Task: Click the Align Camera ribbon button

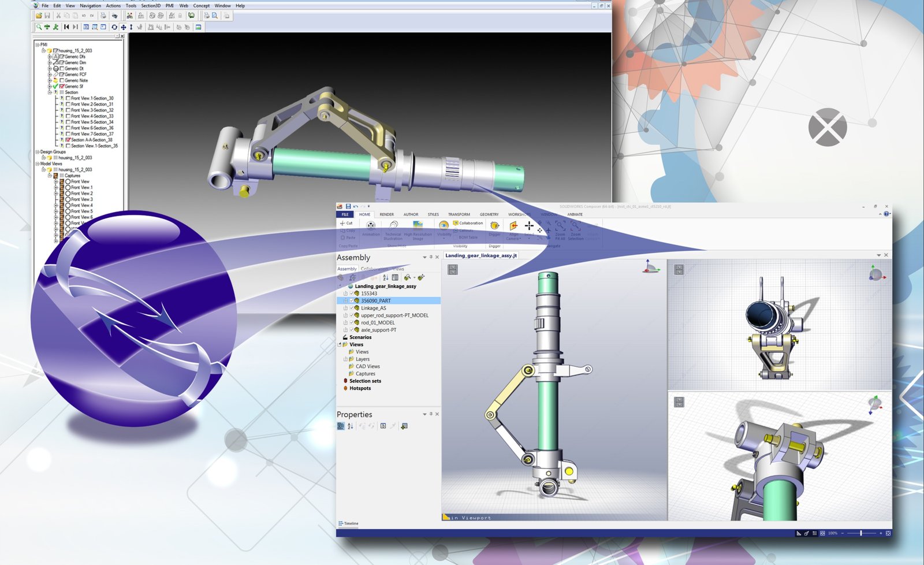Action: pyautogui.click(x=513, y=230)
